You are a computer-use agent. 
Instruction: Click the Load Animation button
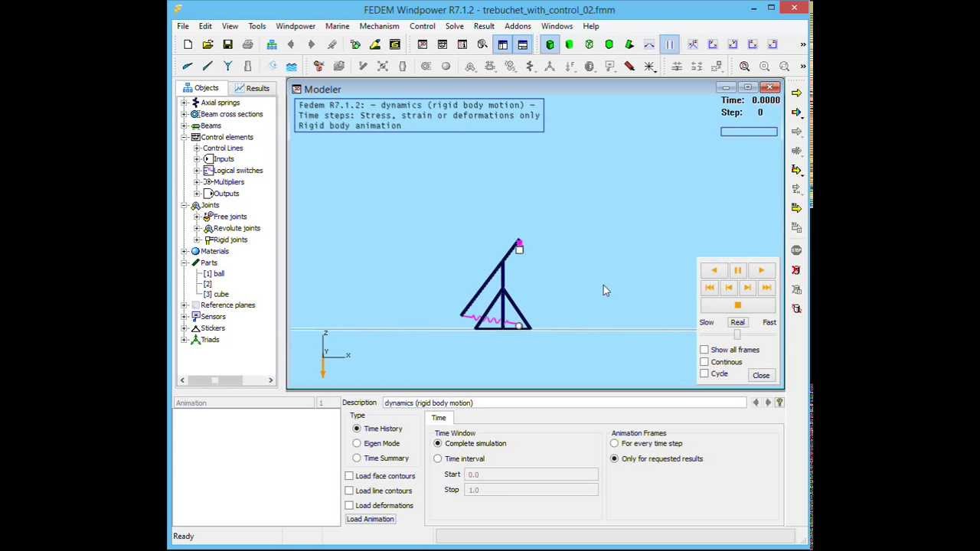click(x=370, y=519)
